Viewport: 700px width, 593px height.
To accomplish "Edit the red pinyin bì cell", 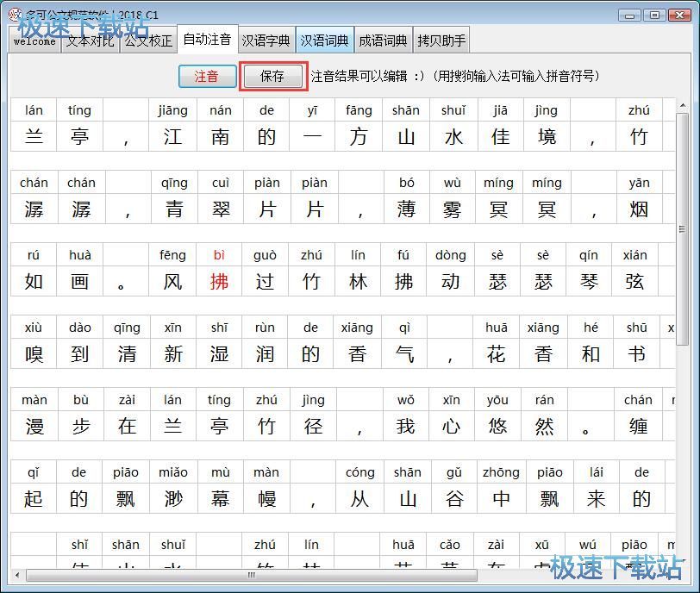I will pyautogui.click(x=219, y=255).
